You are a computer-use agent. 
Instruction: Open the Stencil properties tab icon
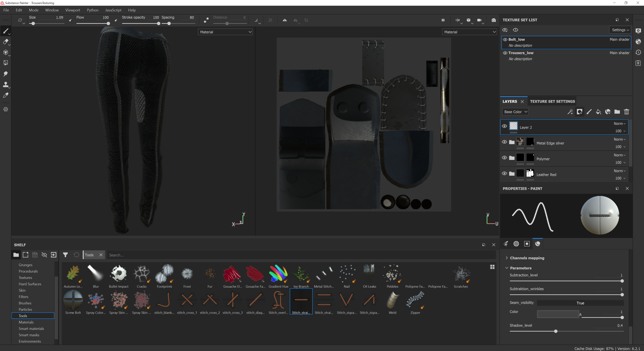pos(527,244)
